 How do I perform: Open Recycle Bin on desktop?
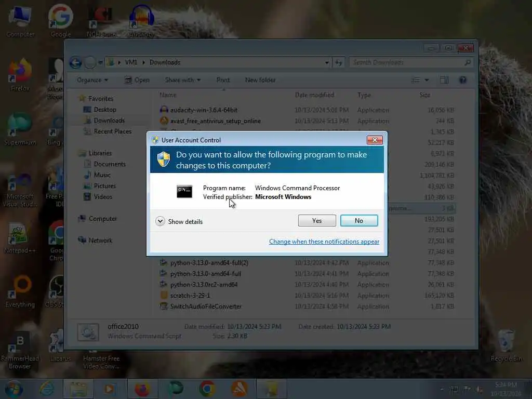506,345
